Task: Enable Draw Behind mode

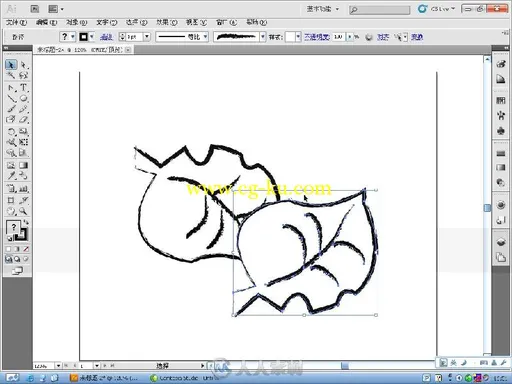Action: (x=17, y=259)
